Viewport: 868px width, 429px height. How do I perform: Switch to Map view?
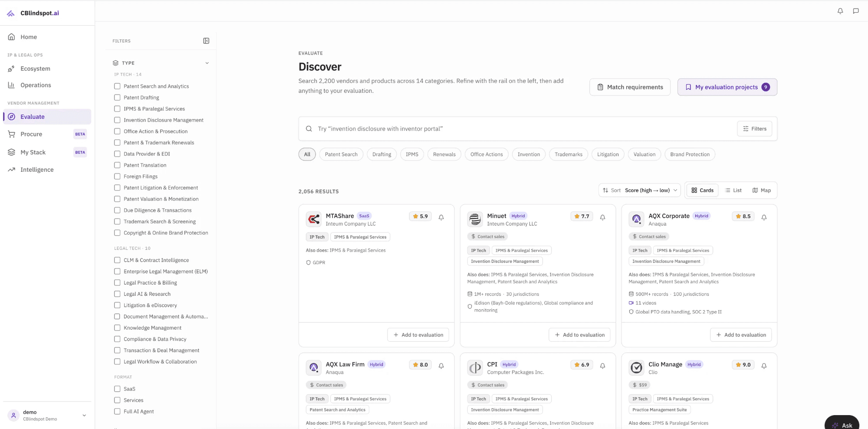762,190
